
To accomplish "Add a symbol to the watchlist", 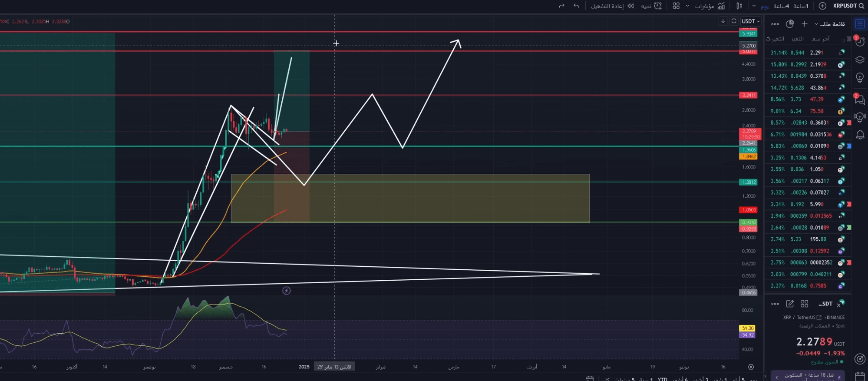I will click(804, 24).
